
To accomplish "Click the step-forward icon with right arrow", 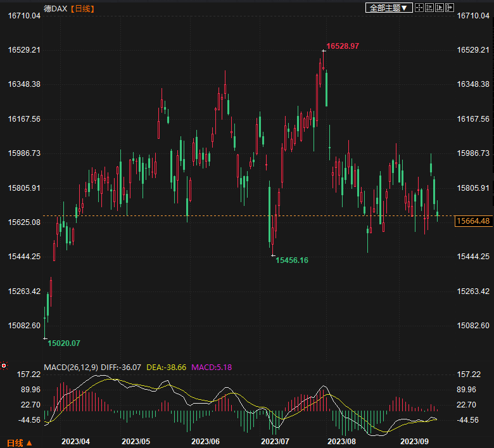I will (440, 8).
